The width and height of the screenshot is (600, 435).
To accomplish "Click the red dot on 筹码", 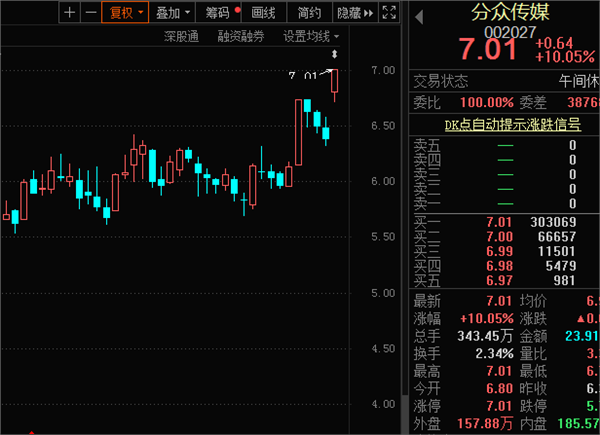I will click(238, 10).
